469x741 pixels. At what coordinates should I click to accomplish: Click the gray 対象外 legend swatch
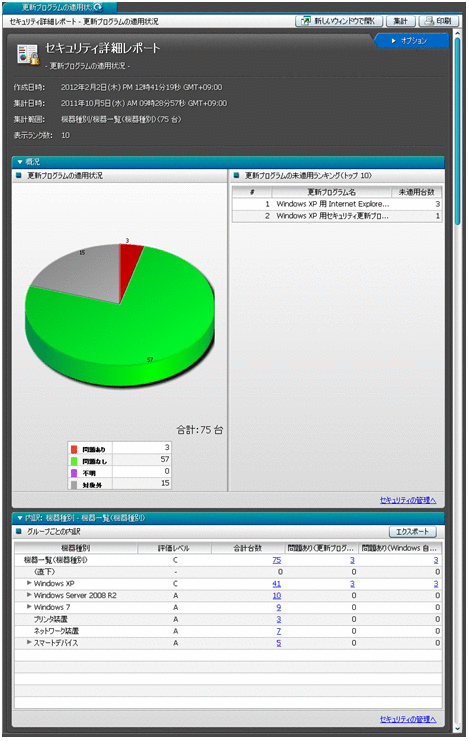[x=74, y=484]
